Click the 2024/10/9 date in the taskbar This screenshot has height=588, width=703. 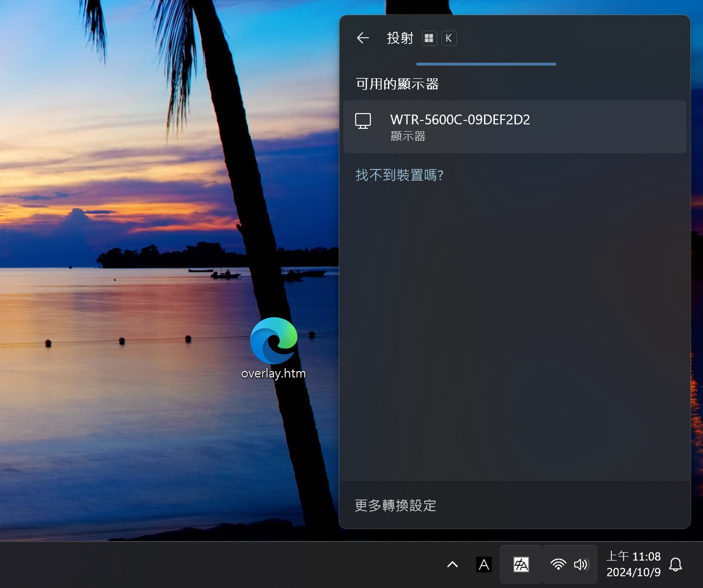click(x=633, y=572)
